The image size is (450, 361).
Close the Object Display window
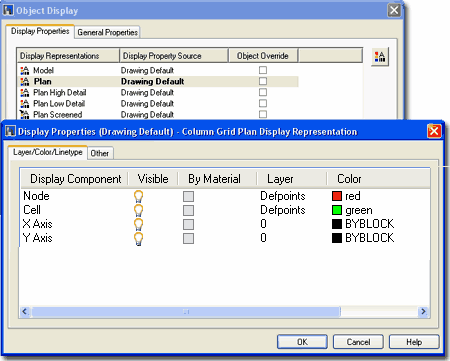pyautogui.click(x=394, y=10)
